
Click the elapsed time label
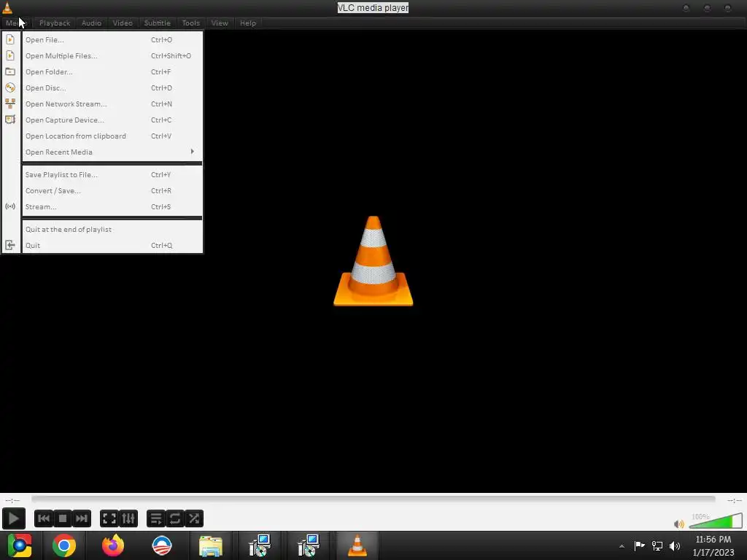[12, 500]
